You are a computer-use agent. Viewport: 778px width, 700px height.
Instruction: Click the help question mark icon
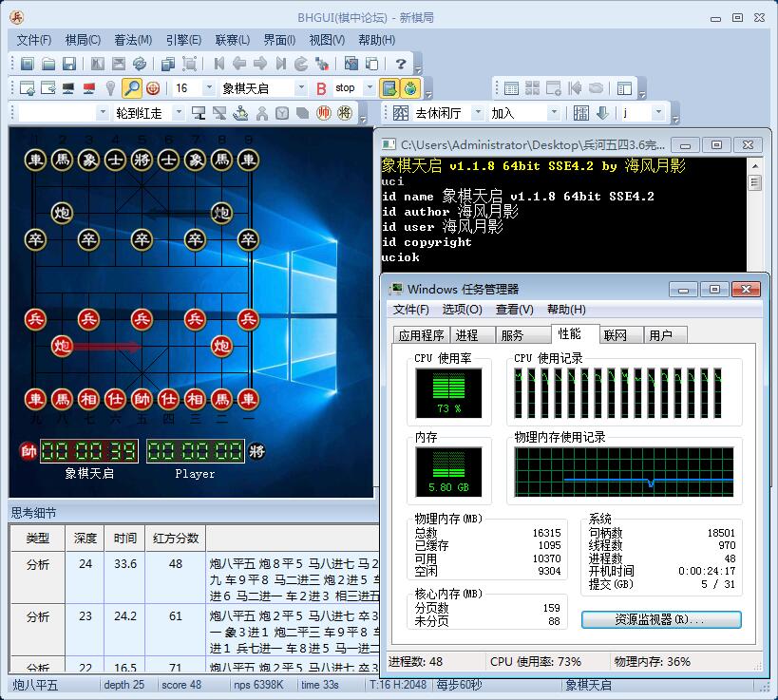tap(401, 64)
